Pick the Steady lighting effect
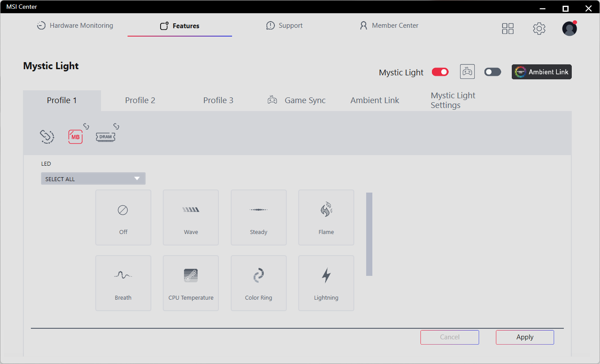600x364 pixels. tap(259, 217)
